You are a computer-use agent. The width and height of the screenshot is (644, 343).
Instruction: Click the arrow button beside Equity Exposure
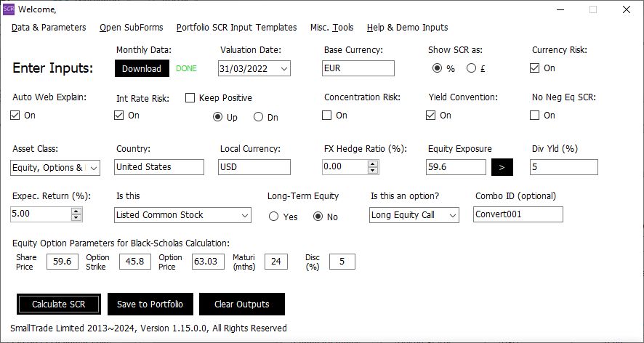pos(502,167)
